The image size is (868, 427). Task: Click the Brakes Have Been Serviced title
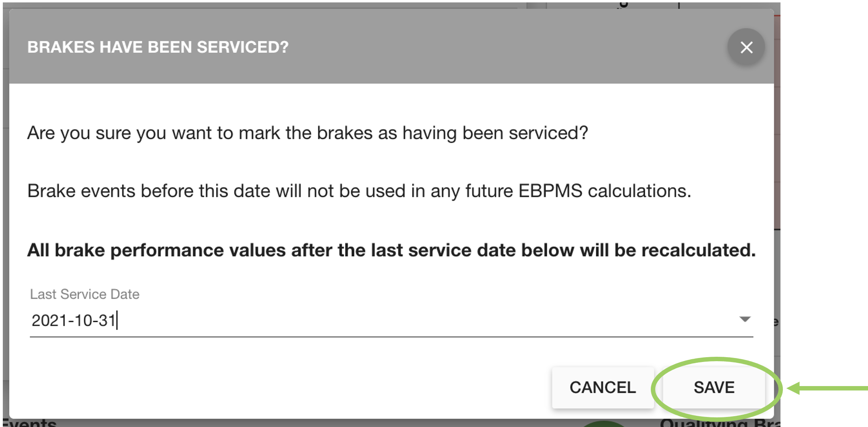[x=158, y=47]
